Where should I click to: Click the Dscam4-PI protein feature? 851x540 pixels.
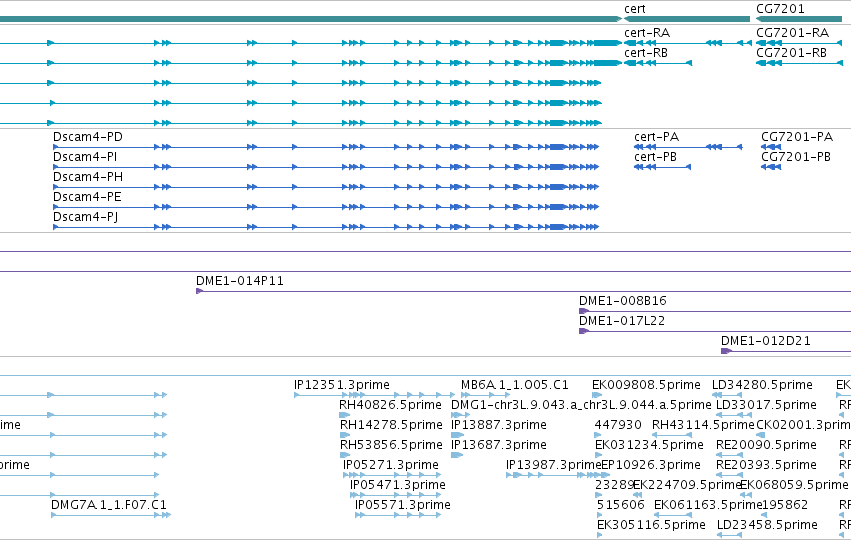[326, 167]
